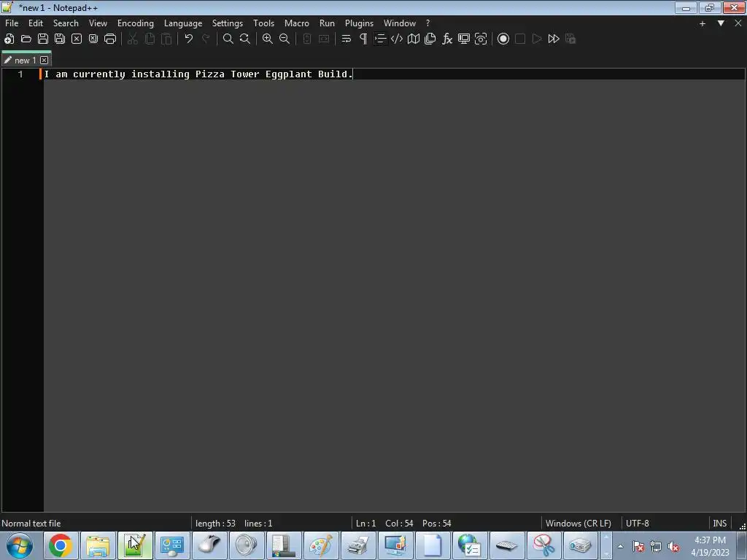
Task: Zoom out with the minus magnifier
Action: [285, 39]
